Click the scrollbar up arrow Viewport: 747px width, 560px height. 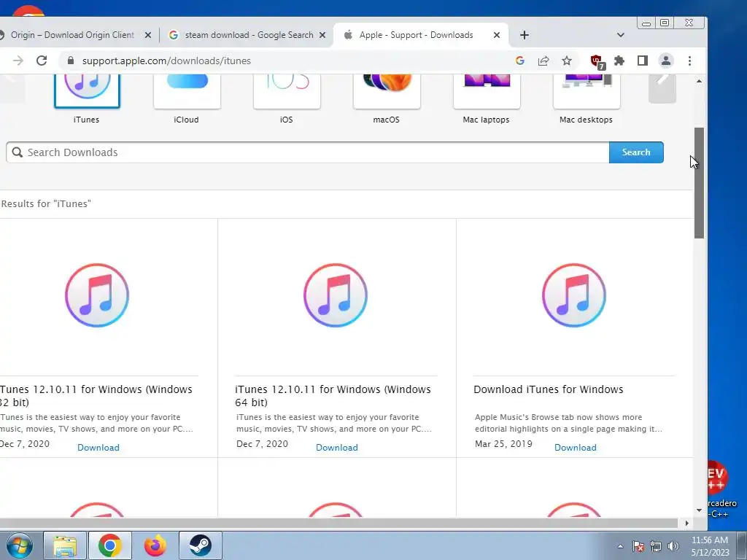(699, 81)
